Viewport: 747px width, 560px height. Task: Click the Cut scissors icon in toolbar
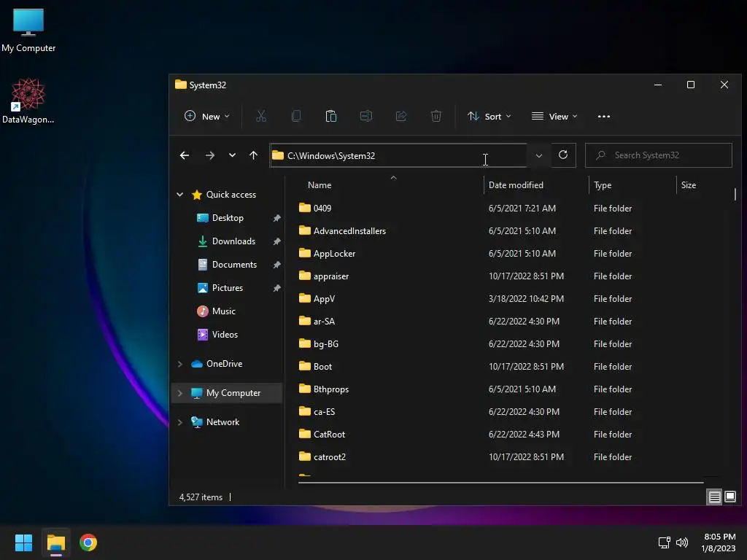tap(261, 116)
